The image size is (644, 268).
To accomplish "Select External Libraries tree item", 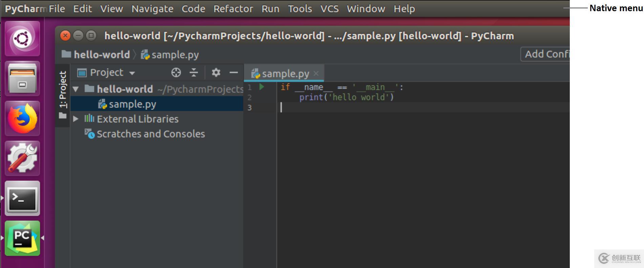I will [x=138, y=119].
